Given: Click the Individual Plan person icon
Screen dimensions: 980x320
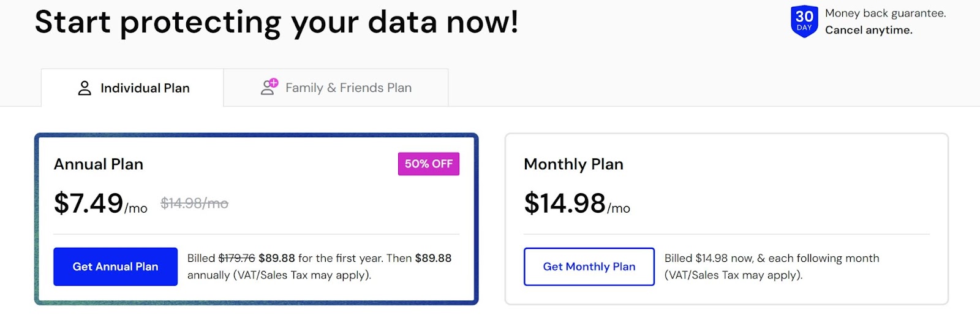Looking at the screenshot, I should click(x=85, y=88).
